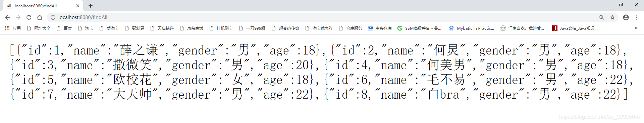Open the 聚划算 bookmark
Screen dimensions: 644x123
point(135,28)
